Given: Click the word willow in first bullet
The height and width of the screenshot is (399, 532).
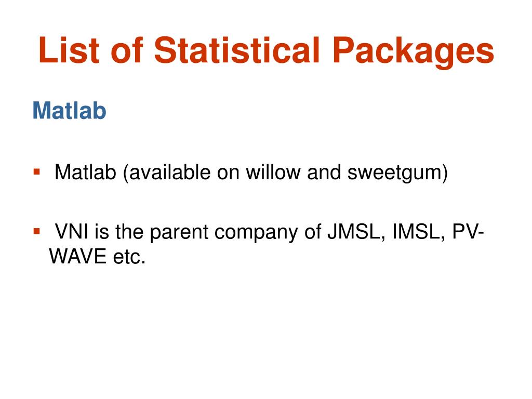Looking at the screenshot, I should (273, 172).
